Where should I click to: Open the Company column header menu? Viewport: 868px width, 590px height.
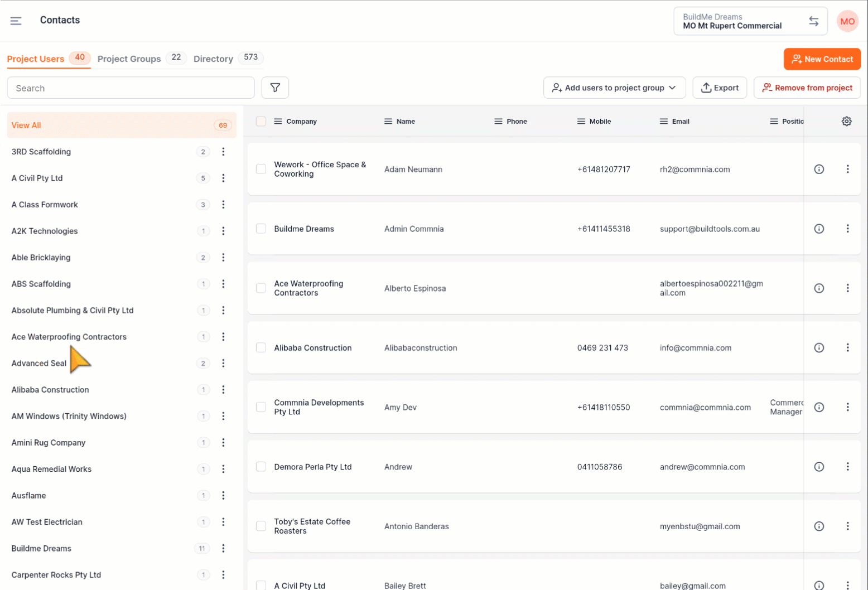[278, 121]
